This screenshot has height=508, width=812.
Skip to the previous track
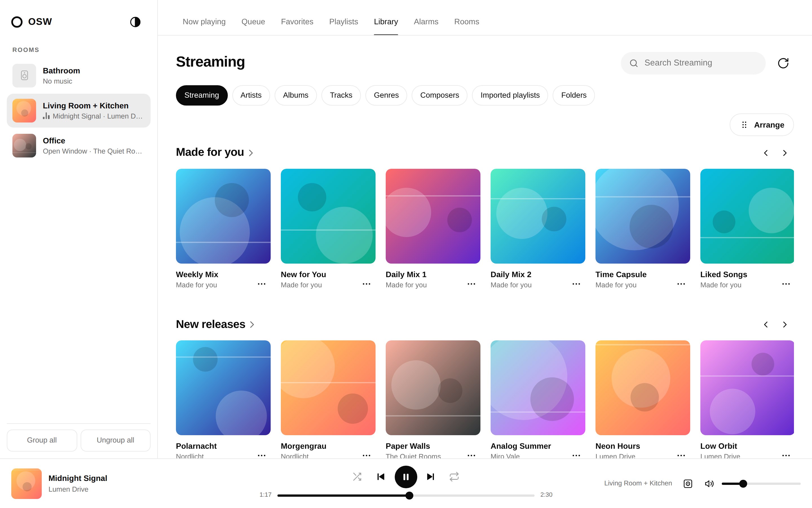[381, 476]
